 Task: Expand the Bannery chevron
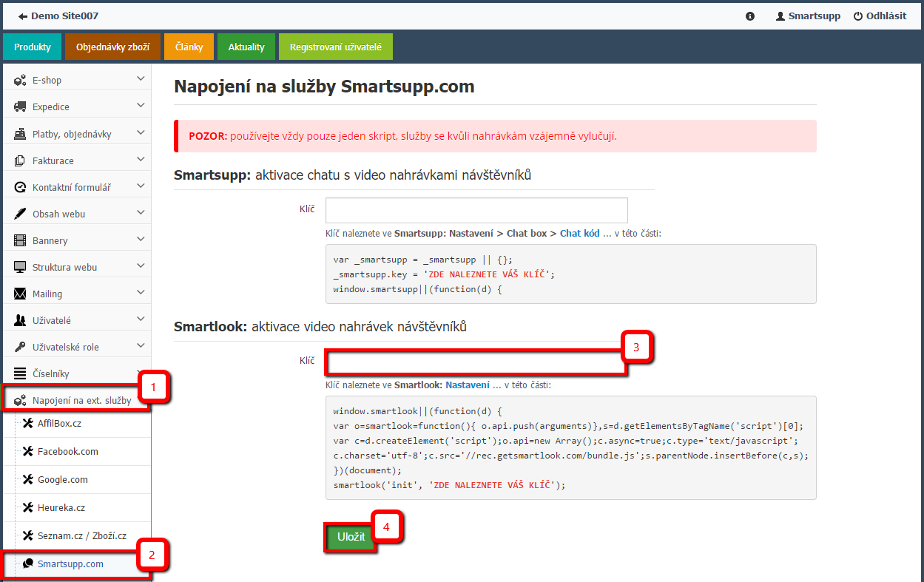click(x=141, y=240)
